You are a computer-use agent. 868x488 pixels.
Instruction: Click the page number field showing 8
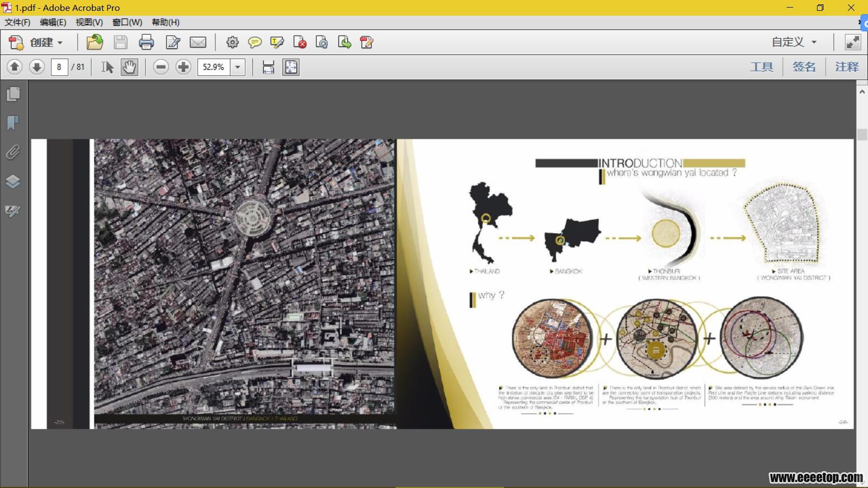point(59,67)
